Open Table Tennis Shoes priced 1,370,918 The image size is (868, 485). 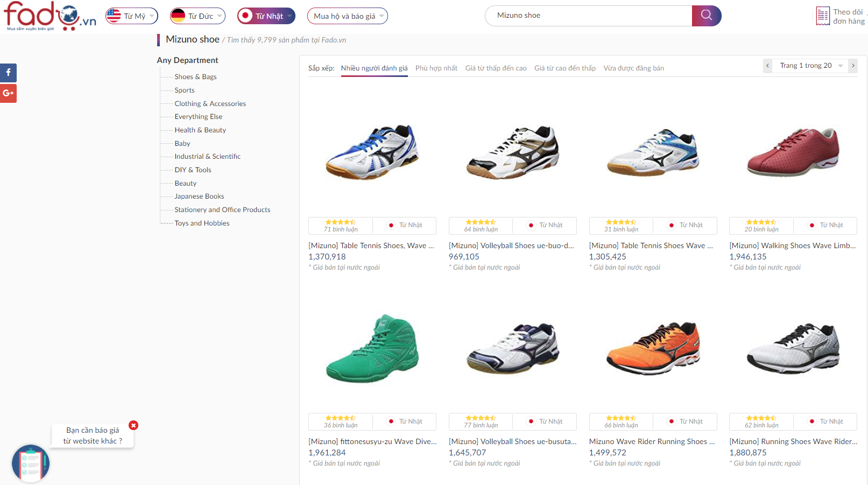371,246
